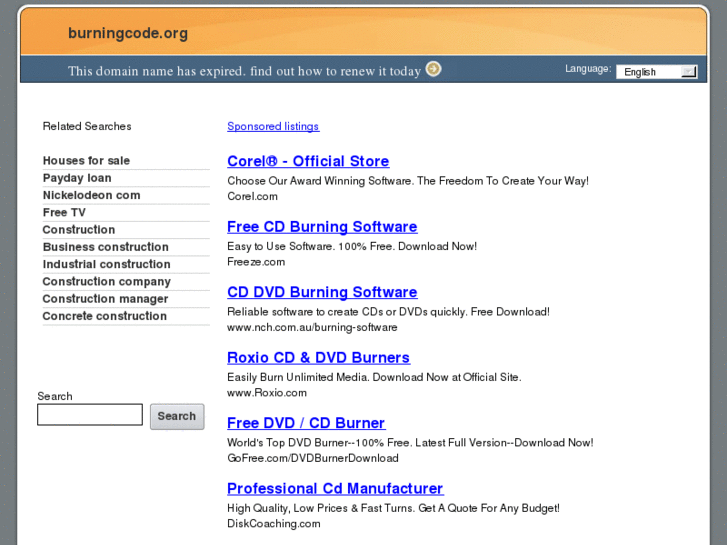727x545 pixels.
Task: Open Free DVD / CD Burner link
Action: tap(306, 423)
